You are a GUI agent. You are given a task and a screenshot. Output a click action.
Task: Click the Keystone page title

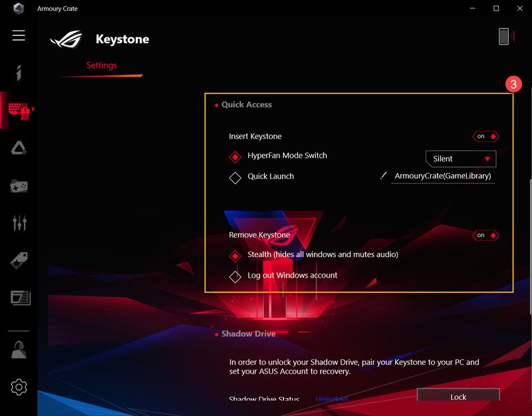122,39
